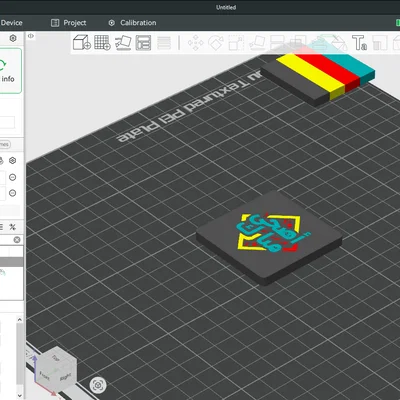Click the Front face of view cube
400x400 pixels.
click(44, 376)
